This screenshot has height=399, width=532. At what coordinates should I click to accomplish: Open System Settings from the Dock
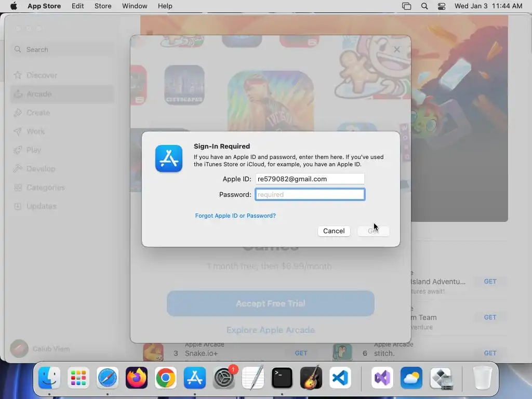click(x=224, y=378)
